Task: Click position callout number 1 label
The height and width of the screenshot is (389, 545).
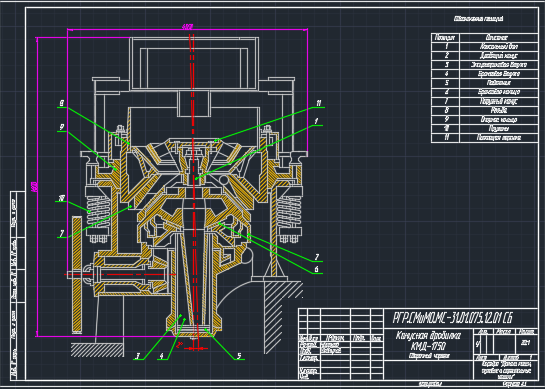Action: 316,121
